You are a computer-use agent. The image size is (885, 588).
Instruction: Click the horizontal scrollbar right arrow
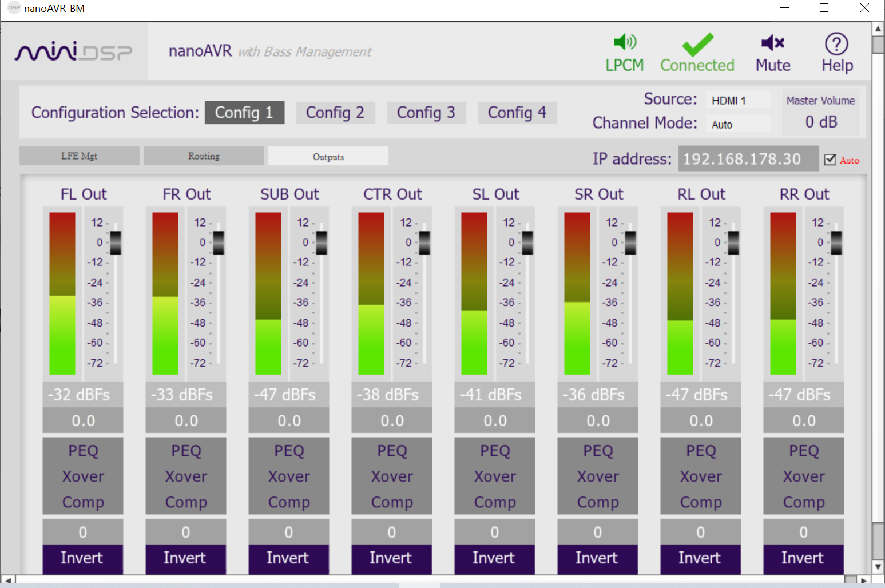coord(864,581)
